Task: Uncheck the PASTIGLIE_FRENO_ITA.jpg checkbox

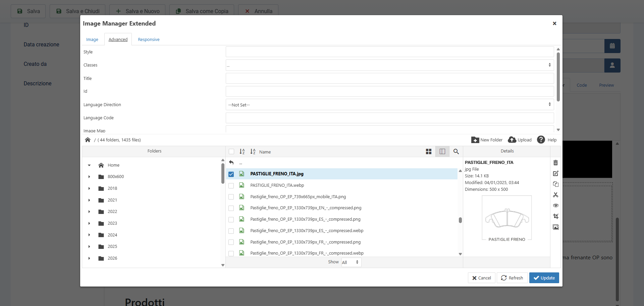Action: click(x=231, y=174)
